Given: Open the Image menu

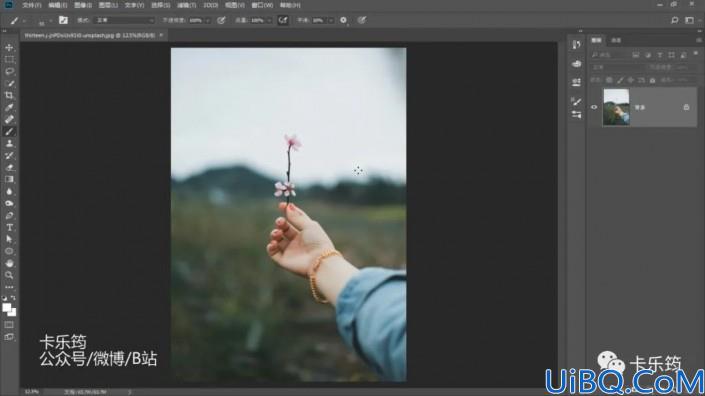Looking at the screenshot, I should click(83, 5).
